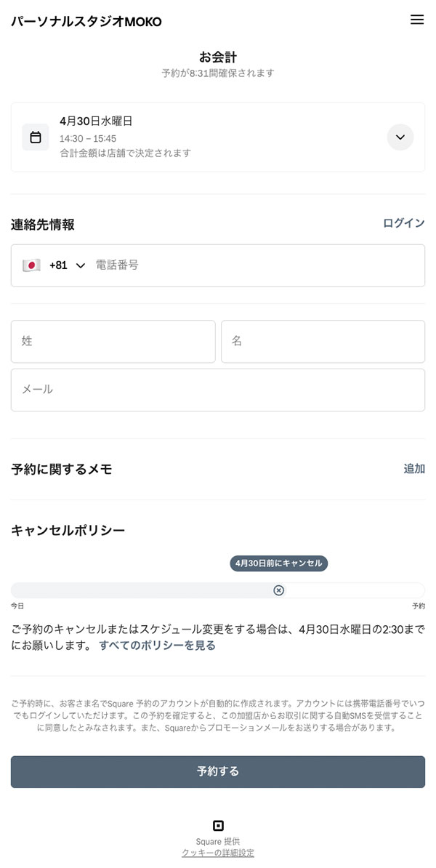Screen dimensions: 436x868
Task: Click the パーソナルスタジオMOKO title
Action: click(86, 22)
